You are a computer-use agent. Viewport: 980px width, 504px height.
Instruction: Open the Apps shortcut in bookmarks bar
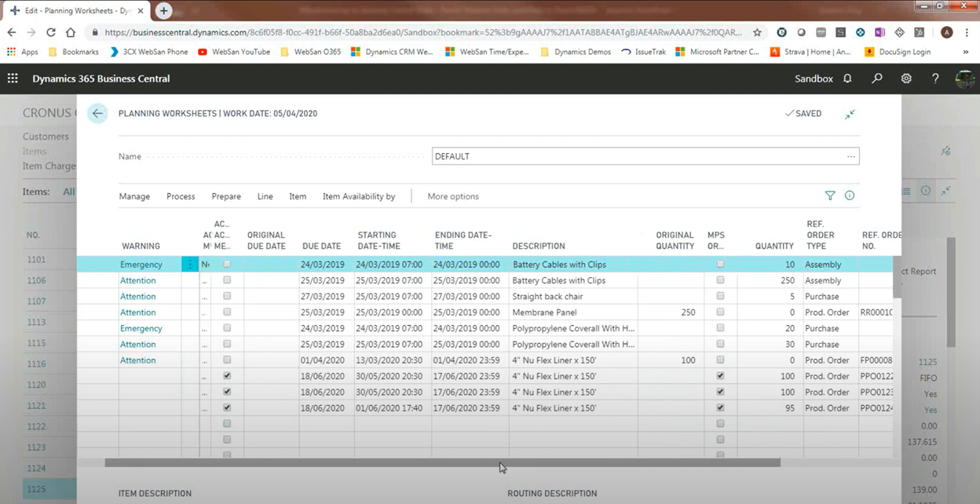23,52
